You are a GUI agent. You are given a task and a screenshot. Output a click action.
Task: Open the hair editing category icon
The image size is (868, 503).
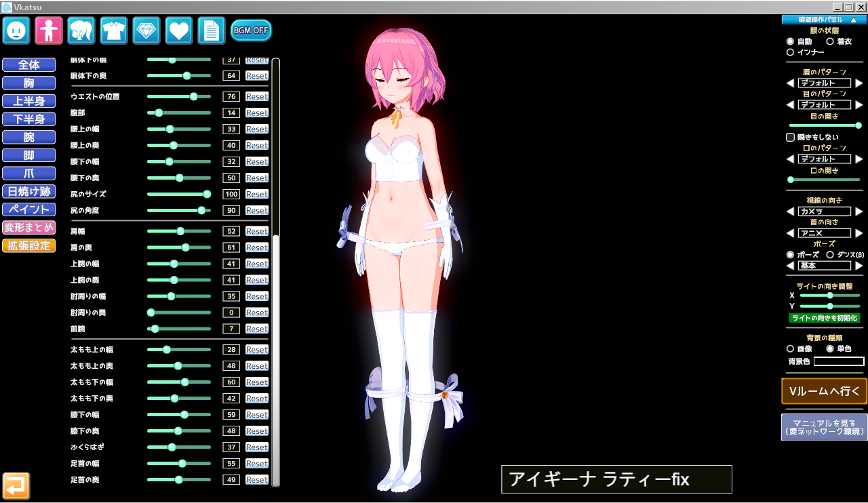point(81,31)
